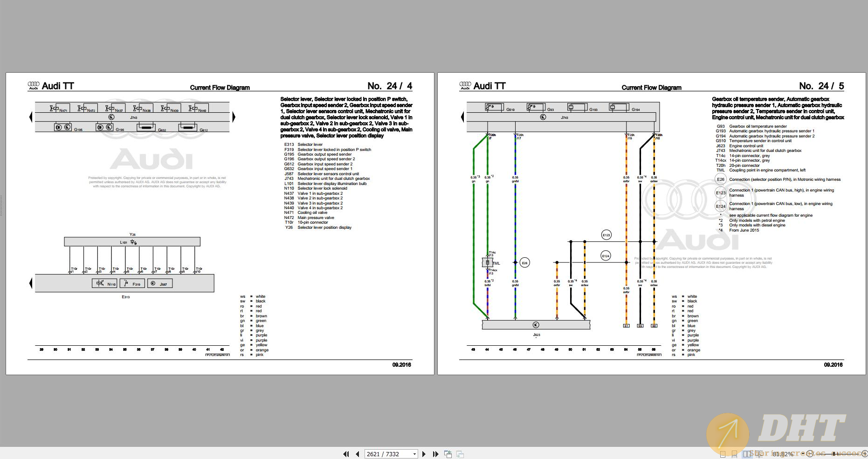Click the '09.2016' date on page 4
Screen dimensions: 868x459
point(401,365)
